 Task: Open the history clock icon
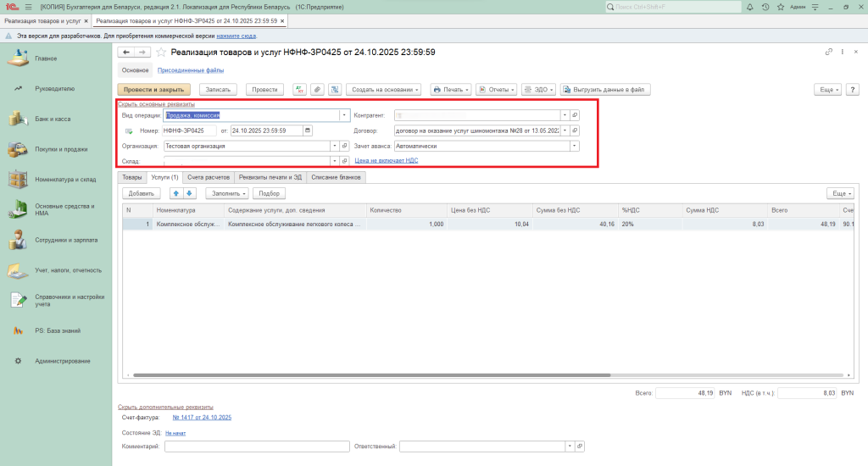coord(765,6)
